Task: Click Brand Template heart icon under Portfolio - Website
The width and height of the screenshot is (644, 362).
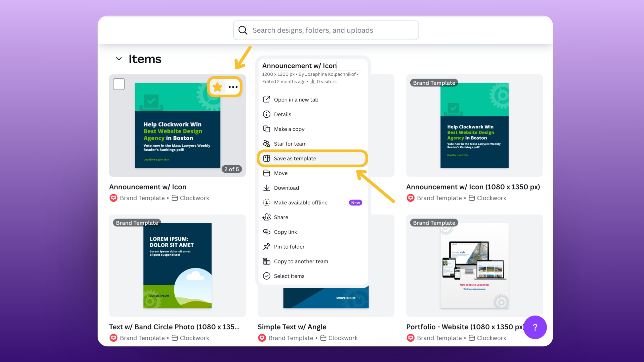Action: click(411, 338)
